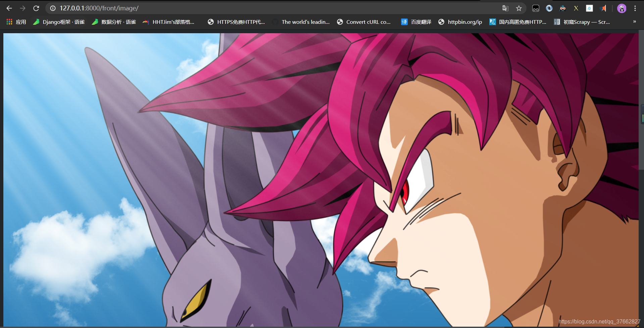The height and width of the screenshot is (328, 644).
Task: Open the orange megaphone extension icon
Action: (x=603, y=8)
